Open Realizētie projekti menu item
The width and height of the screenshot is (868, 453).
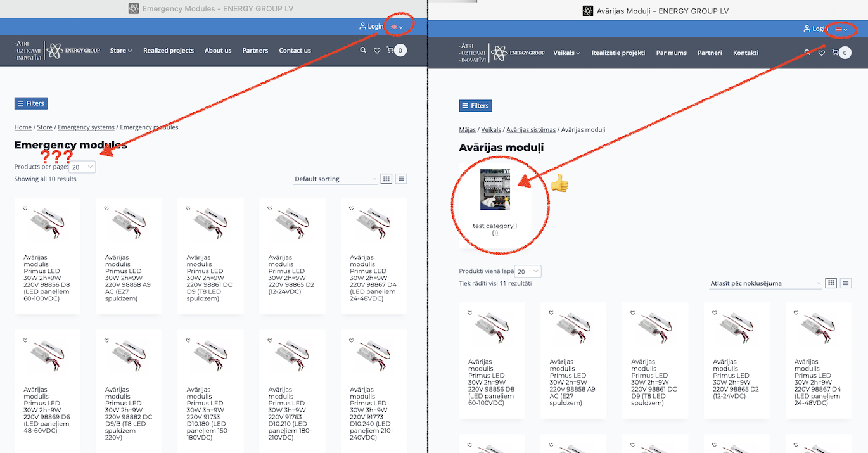click(618, 53)
